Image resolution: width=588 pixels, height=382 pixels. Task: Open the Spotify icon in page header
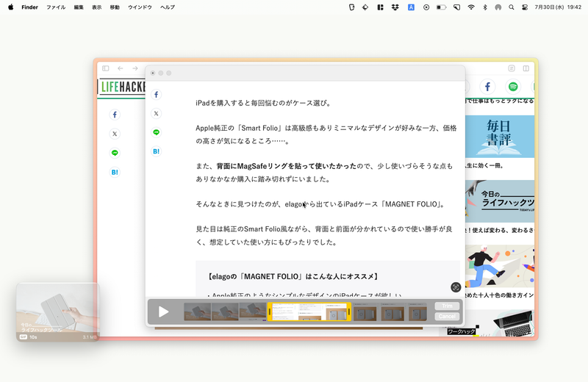(513, 87)
